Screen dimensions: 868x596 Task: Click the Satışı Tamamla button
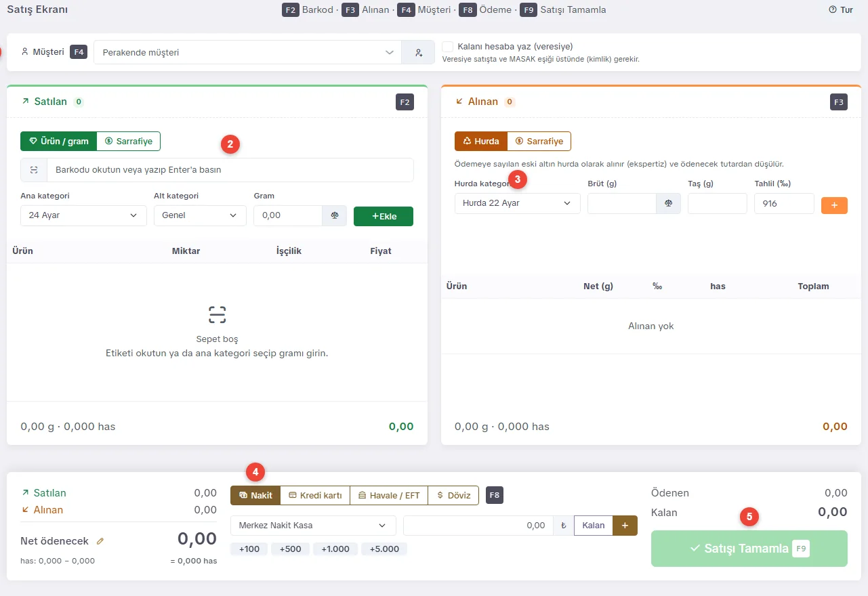pos(749,549)
